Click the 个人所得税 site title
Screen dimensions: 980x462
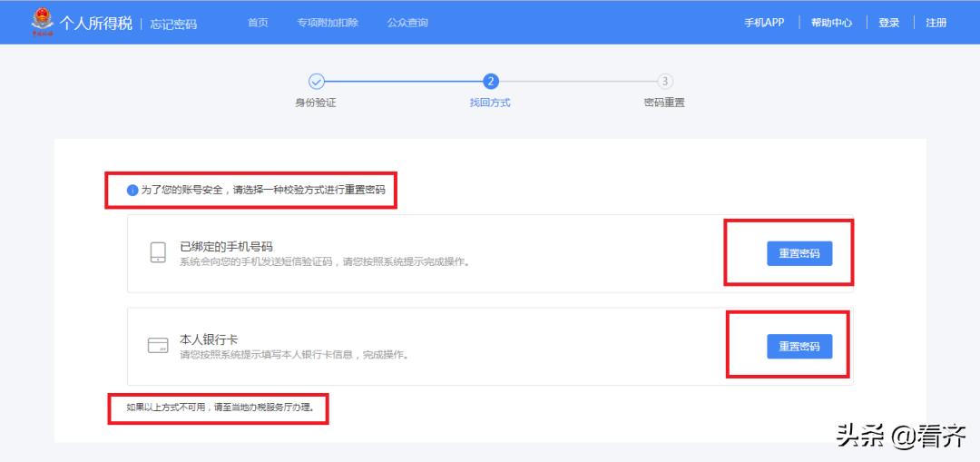click(x=95, y=24)
